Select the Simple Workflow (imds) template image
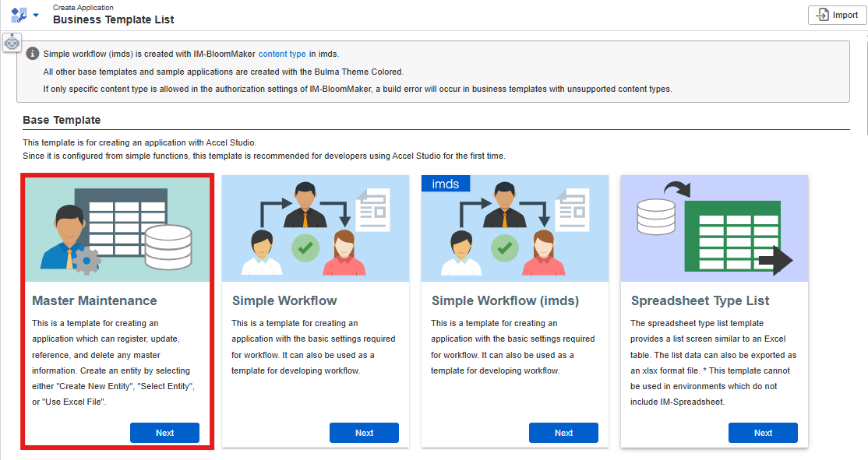Screen dimensions: 868x460 click(x=515, y=228)
